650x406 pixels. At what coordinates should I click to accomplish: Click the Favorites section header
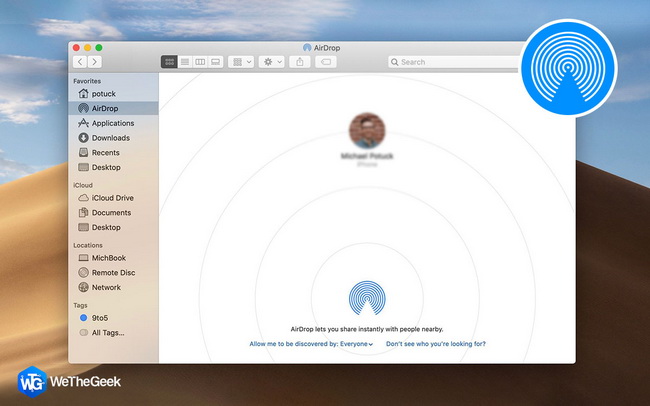[87, 81]
